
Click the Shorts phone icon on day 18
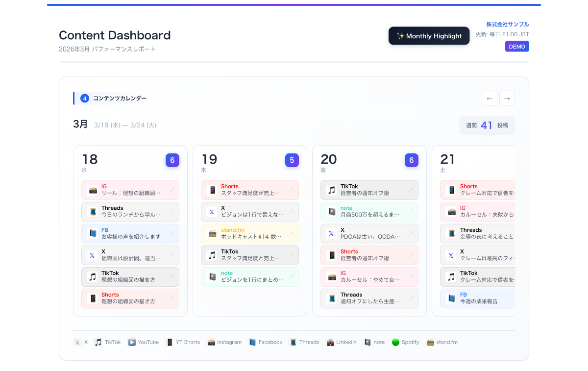click(x=92, y=298)
